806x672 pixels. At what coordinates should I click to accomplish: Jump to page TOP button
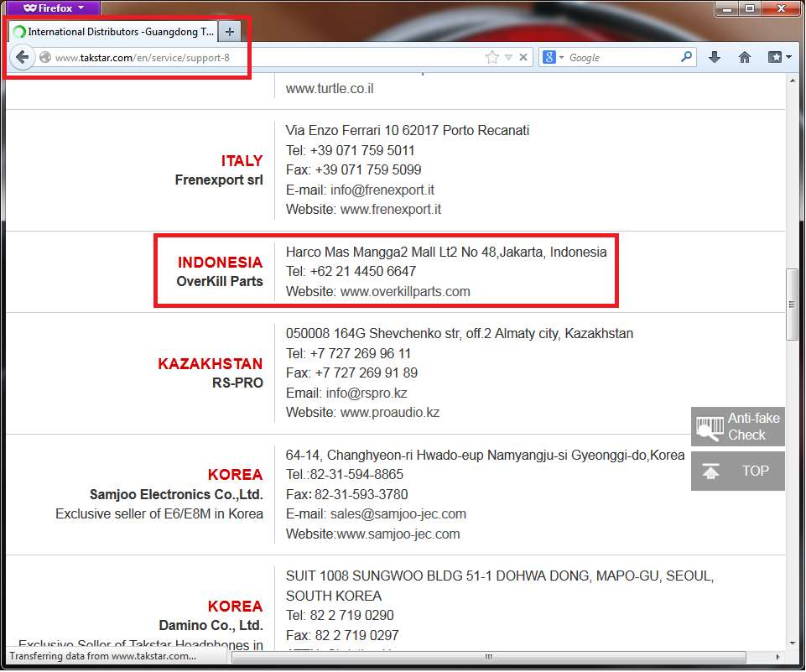737,471
